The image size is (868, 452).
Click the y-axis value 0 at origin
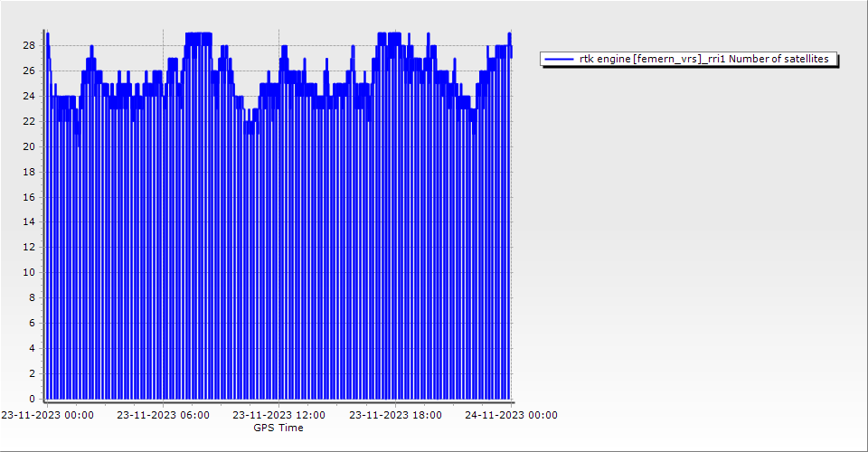point(33,399)
